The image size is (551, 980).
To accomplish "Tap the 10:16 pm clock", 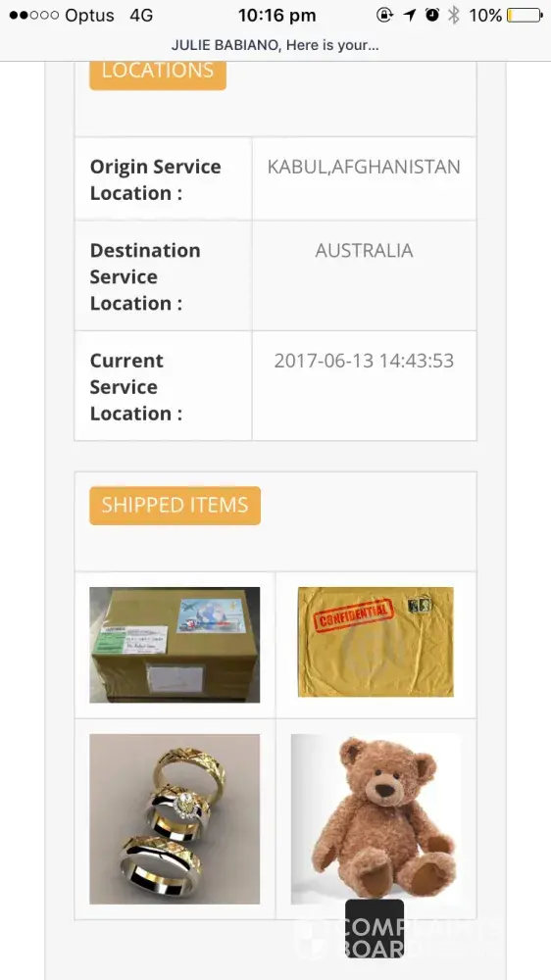I will click(277, 16).
